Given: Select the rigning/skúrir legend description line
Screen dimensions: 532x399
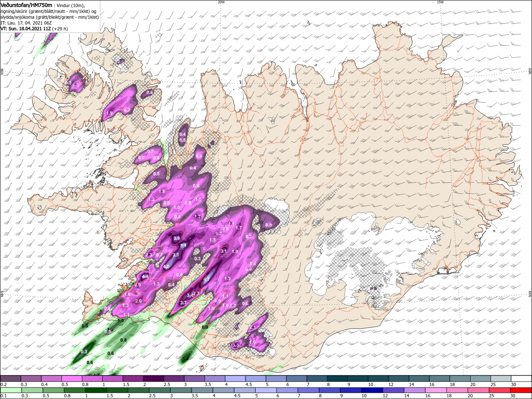Looking at the screenshot, I should coord(48,11).
